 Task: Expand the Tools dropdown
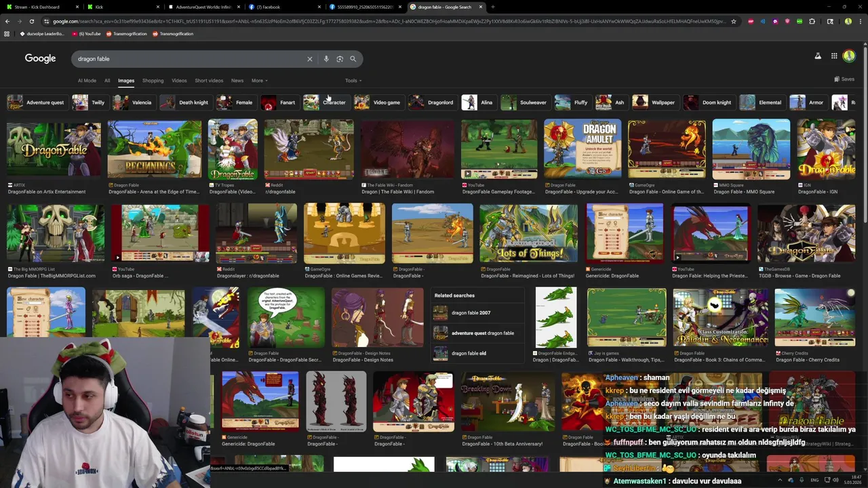tap(353, 81)
